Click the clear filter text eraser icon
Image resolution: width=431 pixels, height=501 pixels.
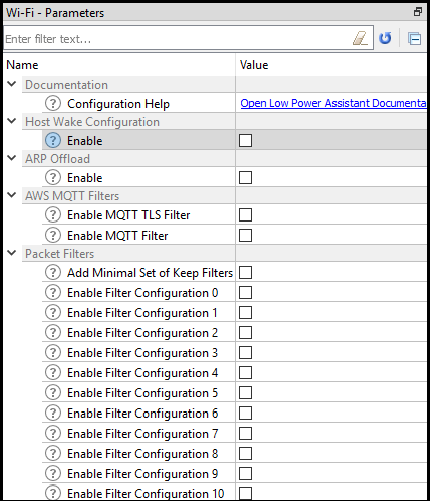(360, 38)
